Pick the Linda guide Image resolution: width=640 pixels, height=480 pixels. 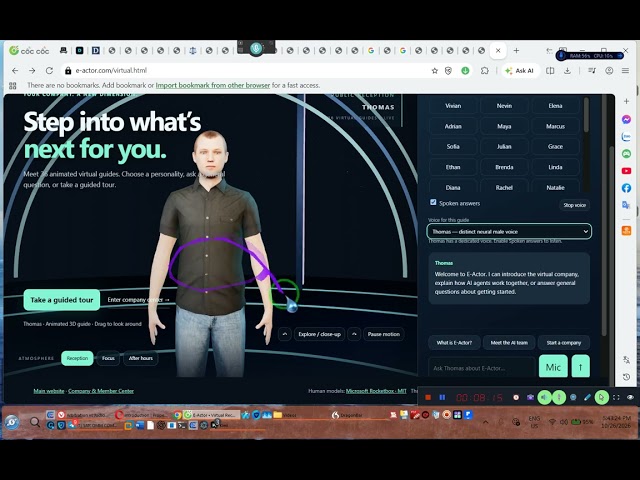tap(555, 167)
